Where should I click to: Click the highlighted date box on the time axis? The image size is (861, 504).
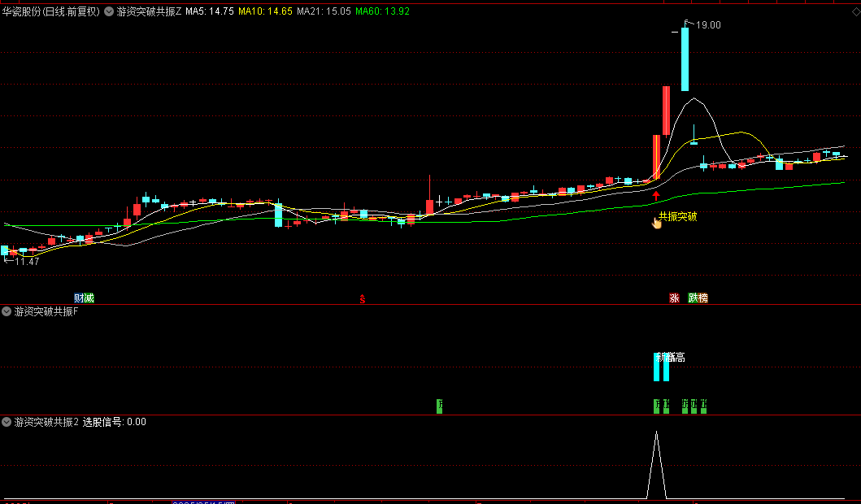click(x=204, y=502)
